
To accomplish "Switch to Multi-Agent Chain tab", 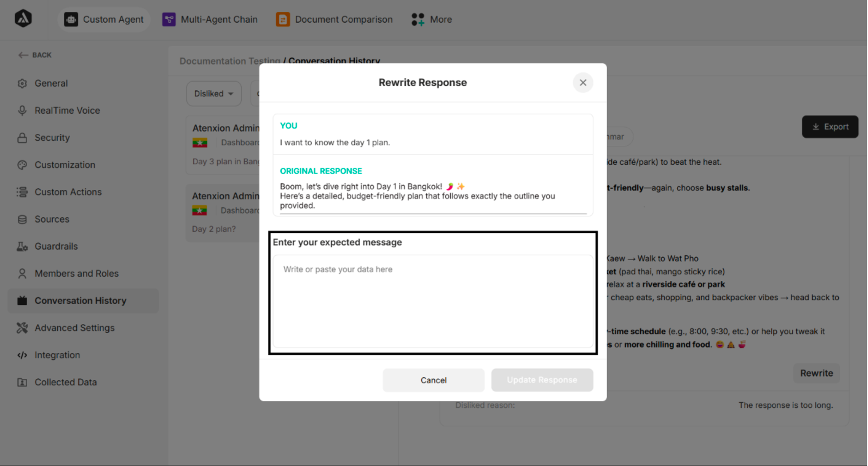I will pyautogui.click(x=210, y=20).
